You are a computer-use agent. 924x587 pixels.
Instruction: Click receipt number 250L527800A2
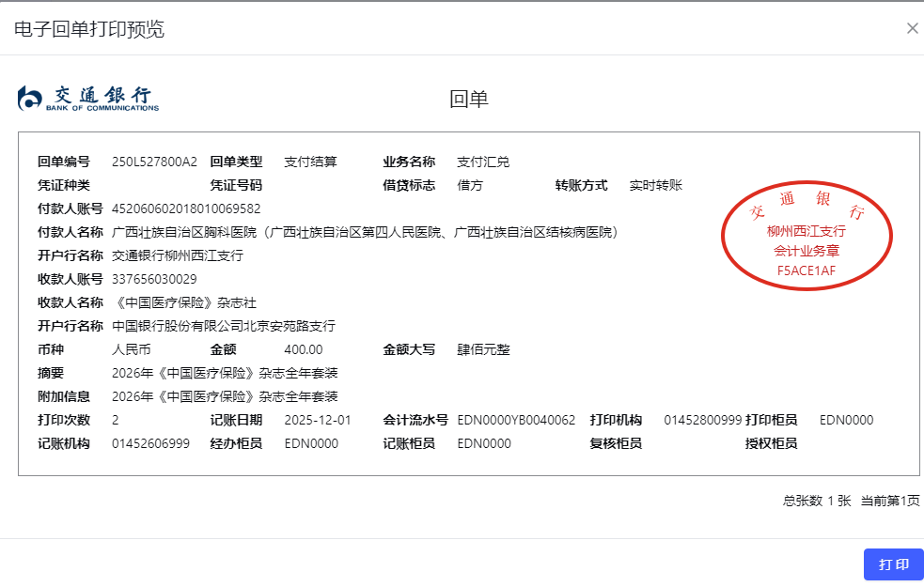[154, 162]
